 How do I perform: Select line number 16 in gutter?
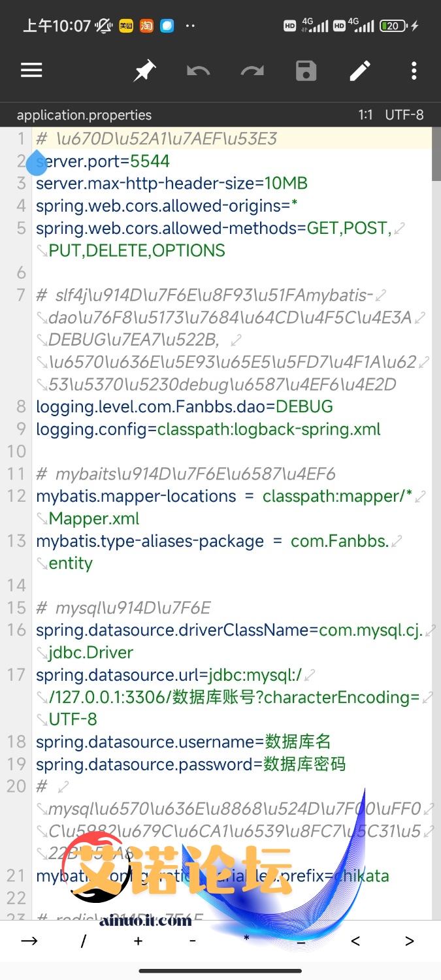(x=16, y=630)
